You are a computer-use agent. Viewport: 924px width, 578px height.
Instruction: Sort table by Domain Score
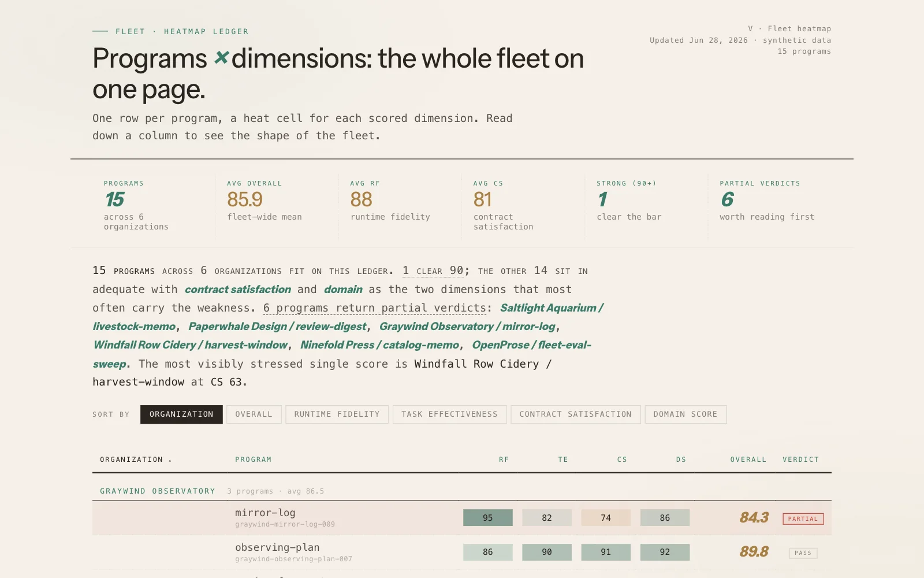(x=685, y=414)
